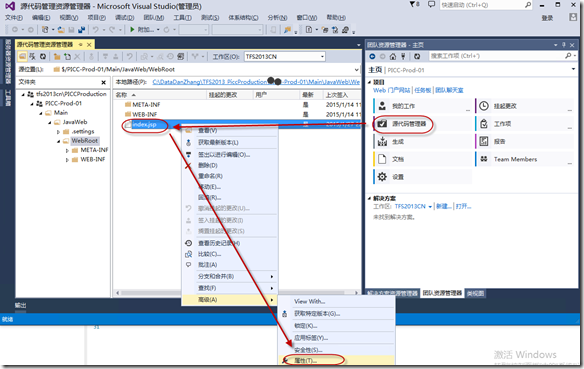This screenshot has width=584, height=369.
Task: Open the 文件(F) menu
Action: coord(14,18)
